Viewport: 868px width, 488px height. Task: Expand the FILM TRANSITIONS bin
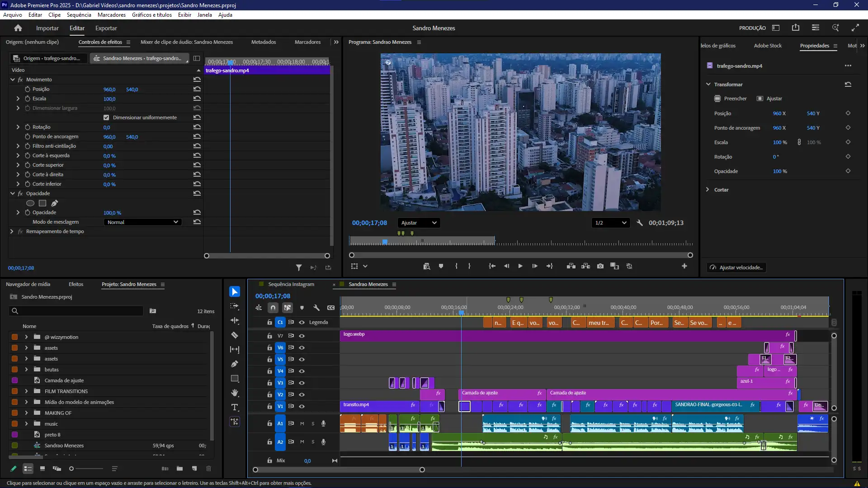click(26, 391)
